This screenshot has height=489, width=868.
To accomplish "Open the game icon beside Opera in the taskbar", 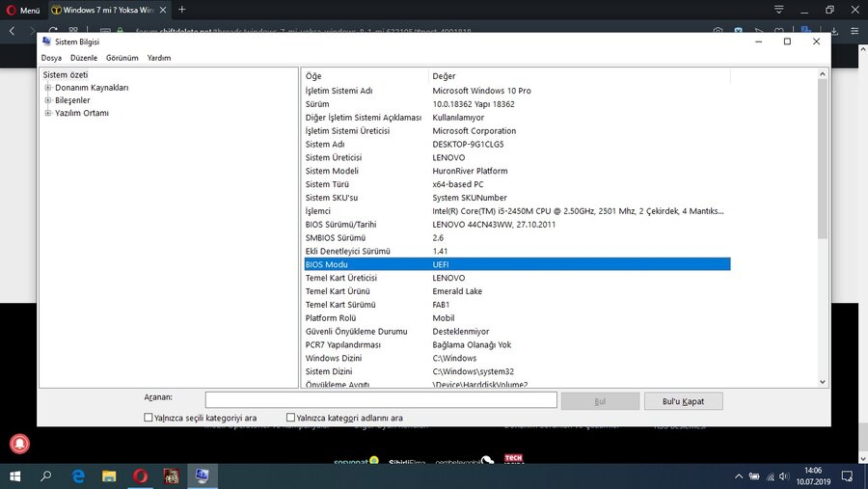I will [171, 476].
